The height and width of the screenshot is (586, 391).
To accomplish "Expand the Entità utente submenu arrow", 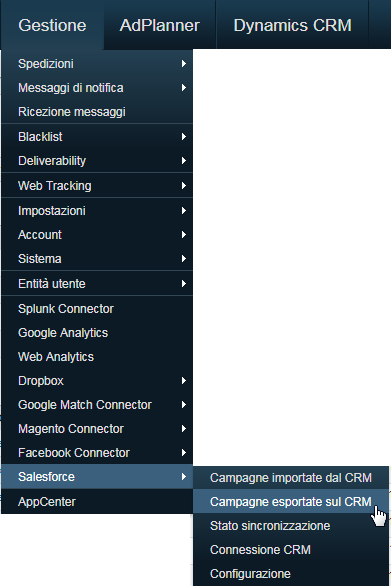I will tap(184, 284).
